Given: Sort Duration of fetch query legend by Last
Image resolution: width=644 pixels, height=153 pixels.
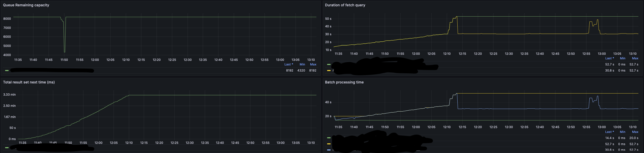Looking at the screenshot, I should tap(609, 58).
